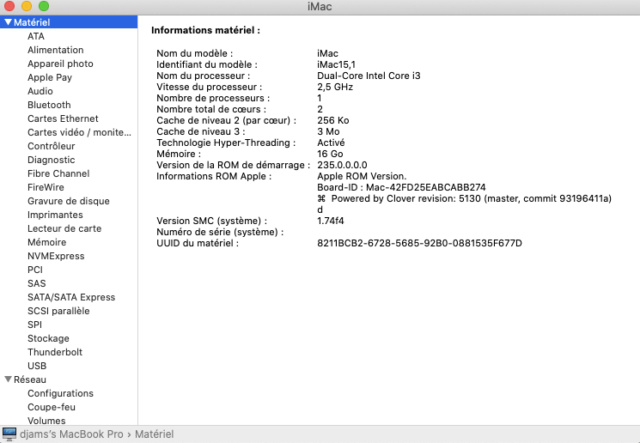Click the computer icon in the path bar
Screen dimensions: 640x443
pyautogui.click(x=9, y=434)
